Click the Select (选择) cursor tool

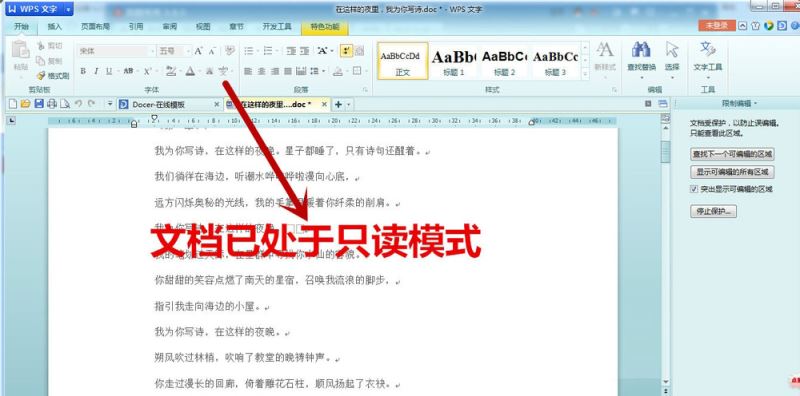(x=672, y=57)
